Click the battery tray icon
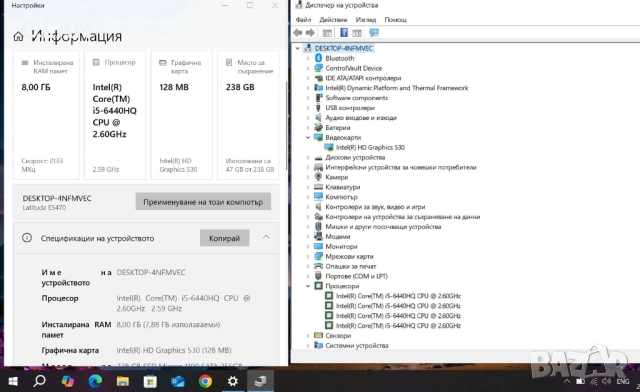Screen dimensions: 640x392 [x=580, y=381]
